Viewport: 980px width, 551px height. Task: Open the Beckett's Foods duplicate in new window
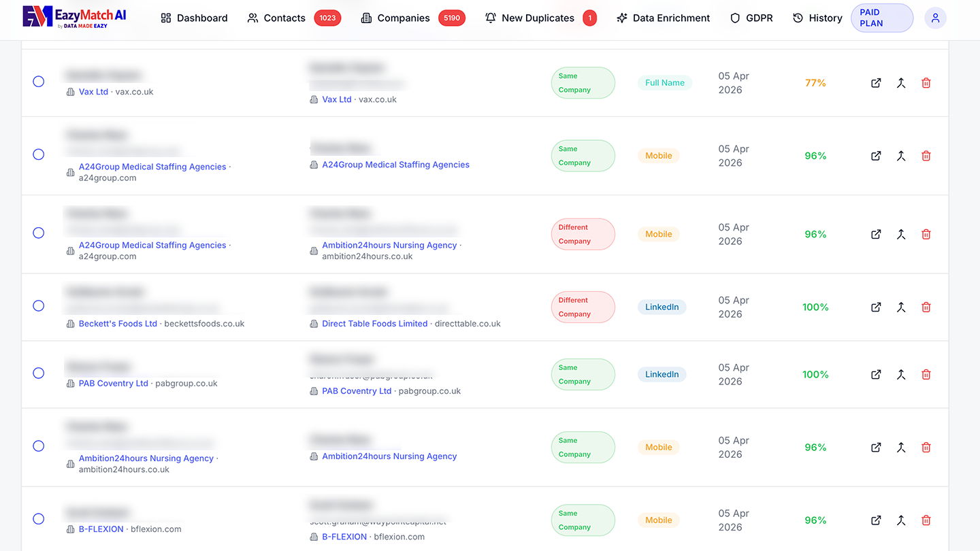coord(876,307)
